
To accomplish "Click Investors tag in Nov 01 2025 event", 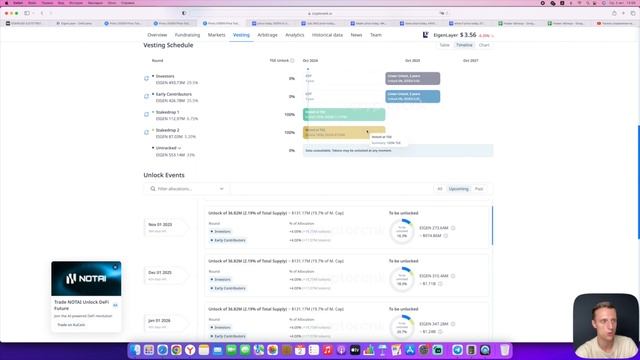I will tap(220, 231).
